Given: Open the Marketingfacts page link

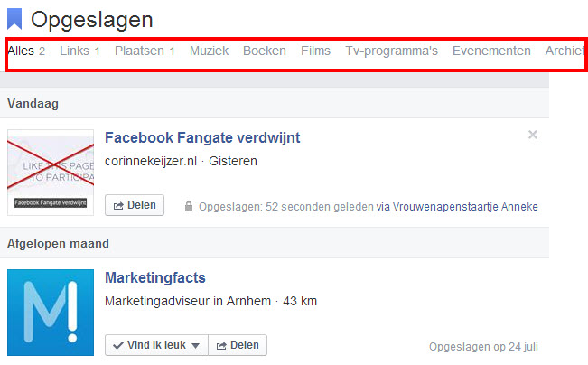Looking at the screenshot, I should (x=155, y=277).
